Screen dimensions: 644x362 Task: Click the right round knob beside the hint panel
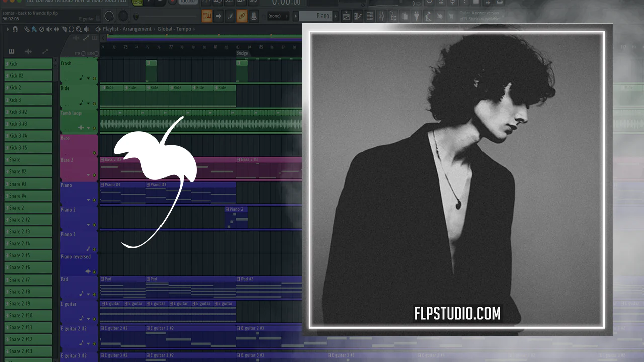coord(124,16)
